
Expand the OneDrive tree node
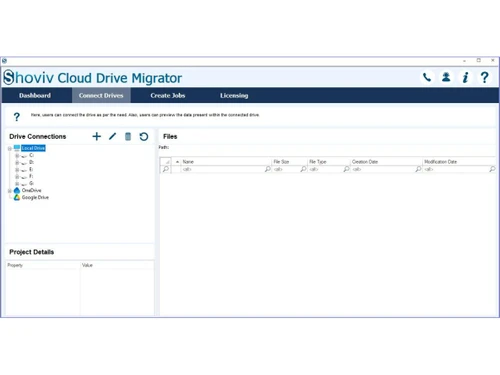pyautogui.click(x=10, y=191)
